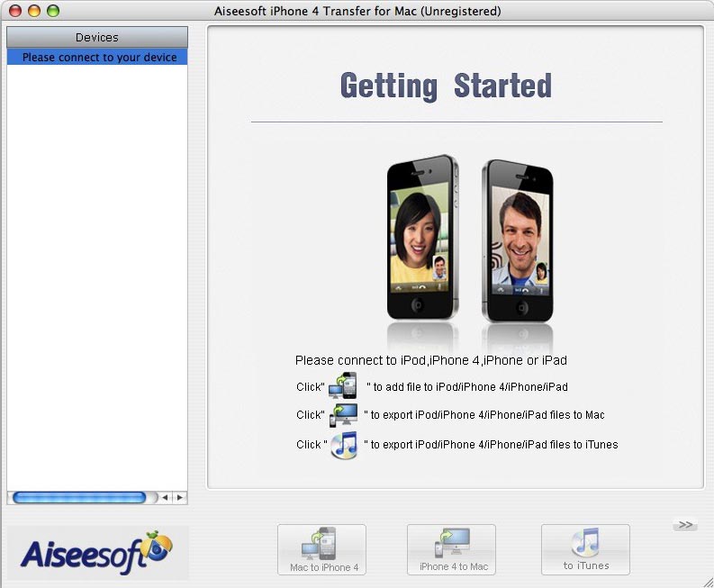Click the Aiseesoft logo

(x=97, y=553)
